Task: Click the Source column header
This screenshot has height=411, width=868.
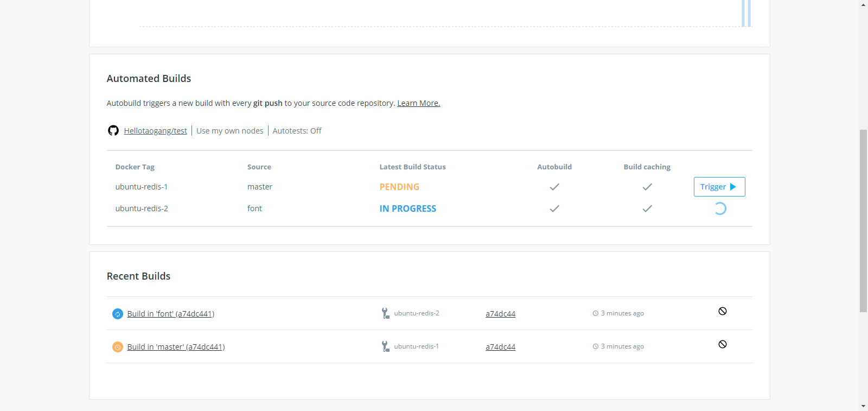Action: click(x=259, y=167)
